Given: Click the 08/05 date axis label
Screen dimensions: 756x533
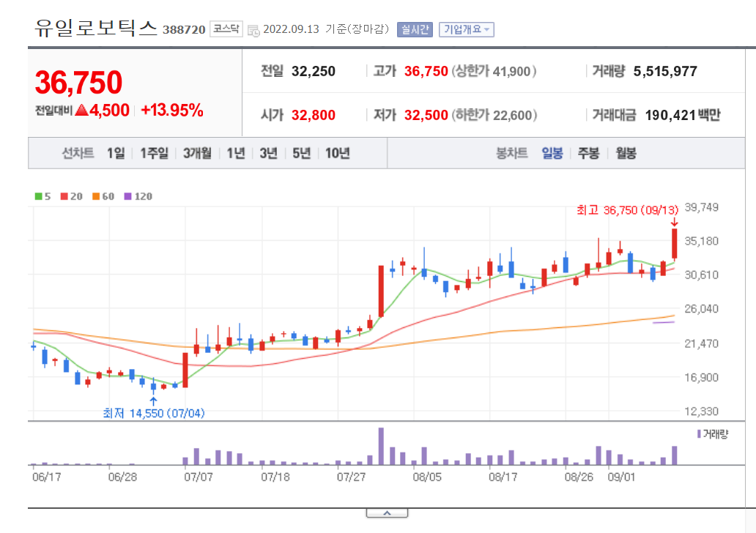Looking at the screenshot, I should (x=427, y=477).
